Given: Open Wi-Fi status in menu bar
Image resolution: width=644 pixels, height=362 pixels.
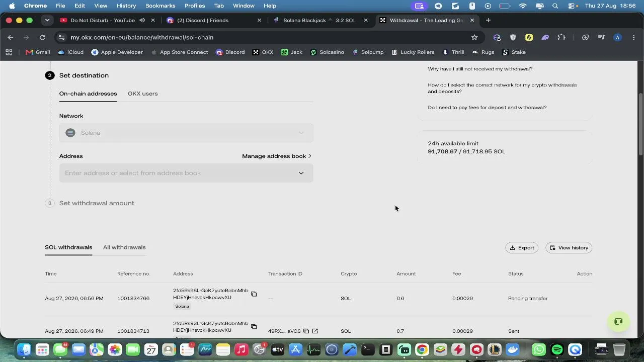Looking at the screenshot, I should click(x=523, y=6).
